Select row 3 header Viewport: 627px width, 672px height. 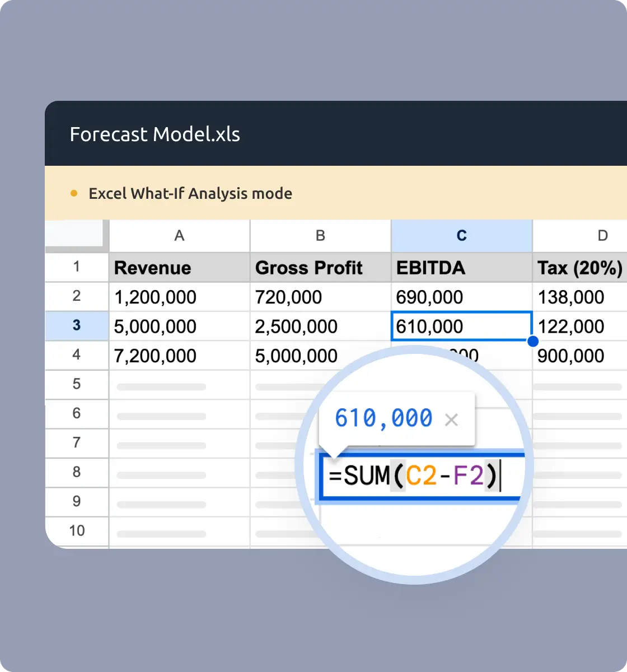77,325
